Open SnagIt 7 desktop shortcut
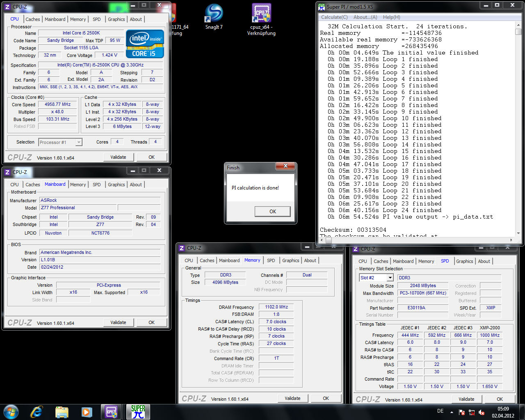525x420 pixels. coord(214,16)
